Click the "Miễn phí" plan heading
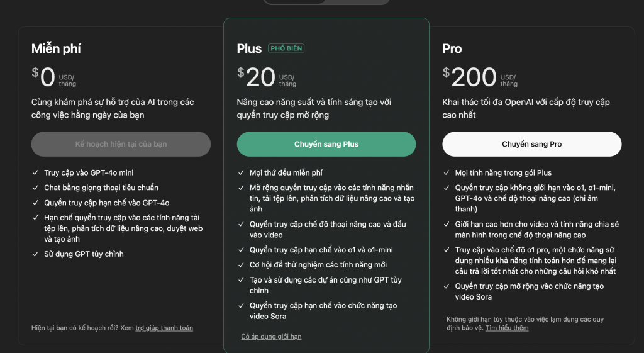The height and width of the screenshot is (353, 644). (56, 48)
